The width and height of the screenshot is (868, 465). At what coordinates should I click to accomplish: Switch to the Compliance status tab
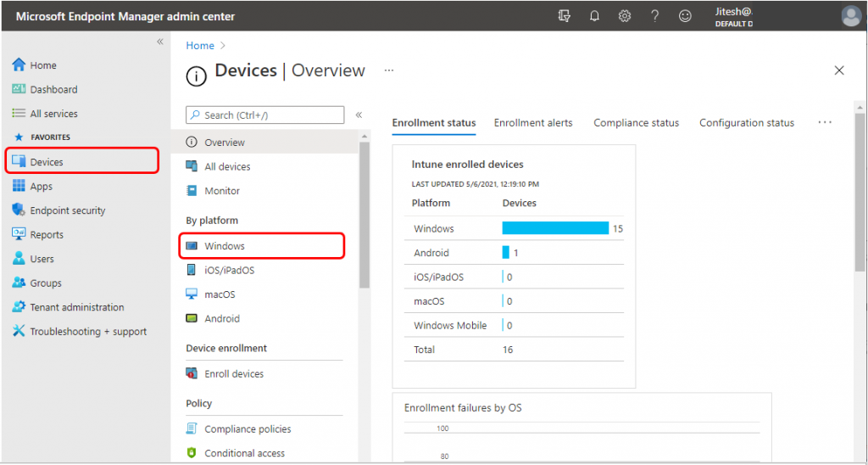click(636, 123)
